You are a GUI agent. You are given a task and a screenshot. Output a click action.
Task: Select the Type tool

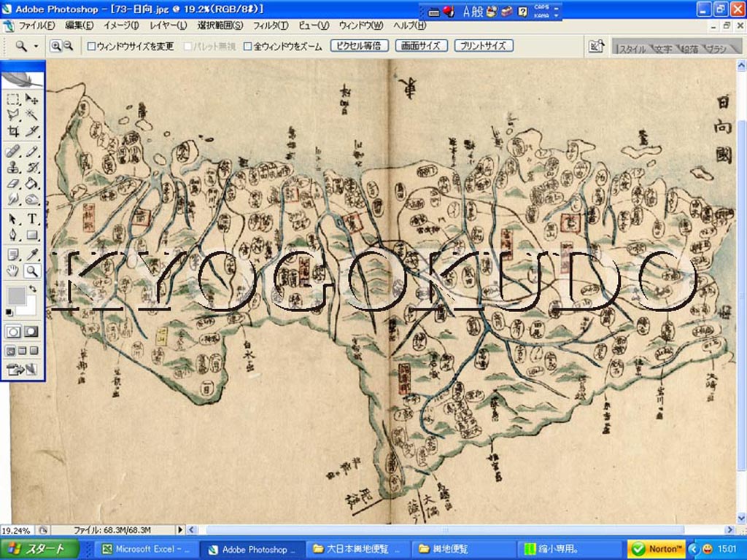pos(32,219)
